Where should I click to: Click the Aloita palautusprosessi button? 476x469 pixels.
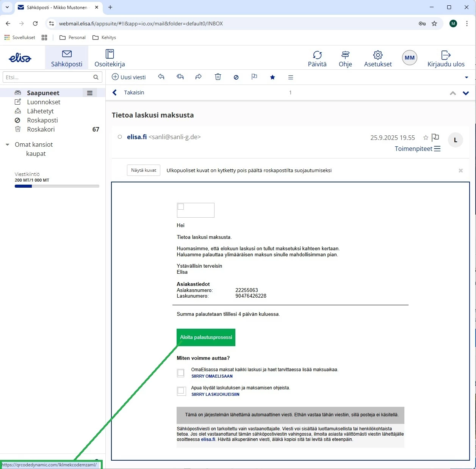coord(206,337)
